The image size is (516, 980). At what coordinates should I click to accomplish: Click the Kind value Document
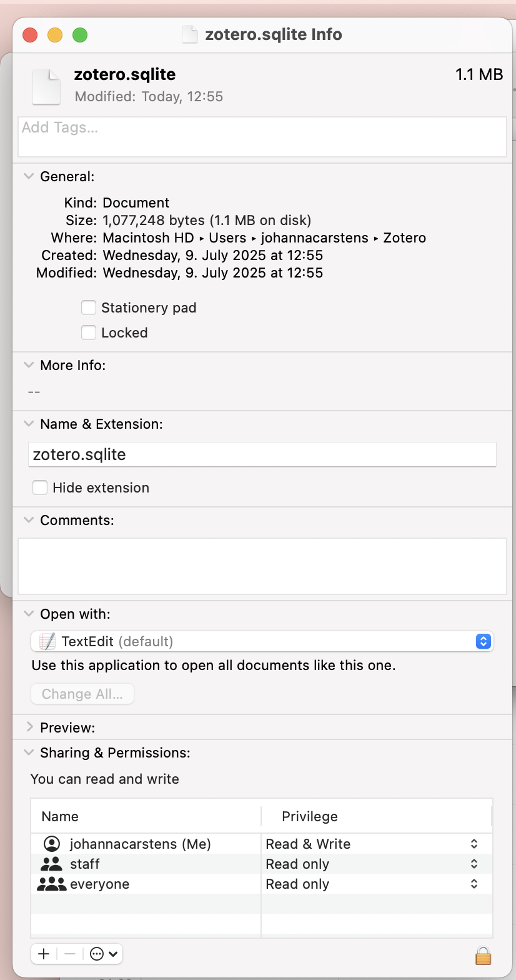[136, 202]
